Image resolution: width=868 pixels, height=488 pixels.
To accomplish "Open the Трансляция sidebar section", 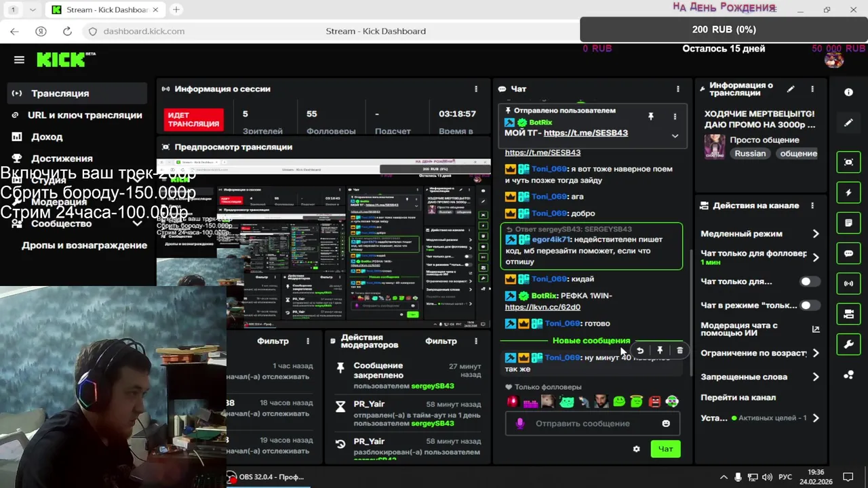I will point(77,94).
